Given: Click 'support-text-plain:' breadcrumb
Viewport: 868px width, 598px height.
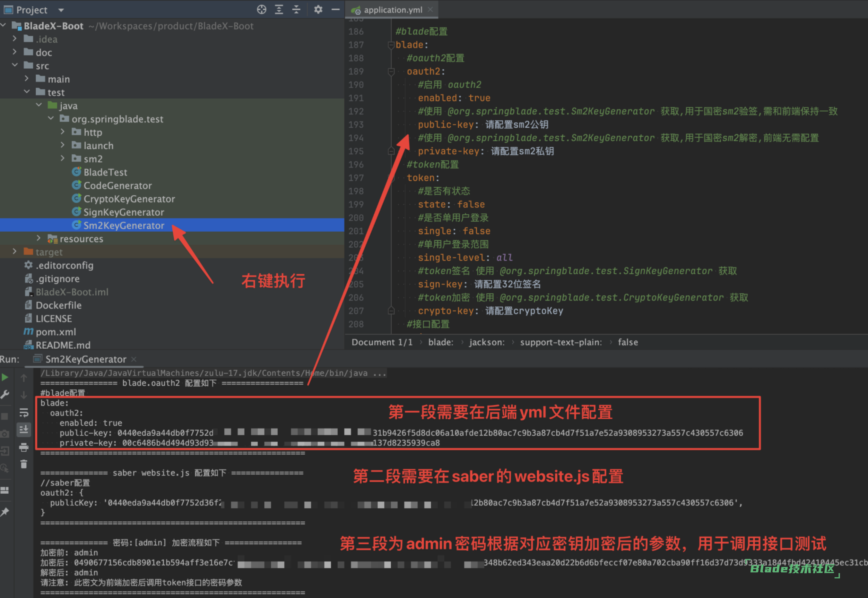Looking at the screenshot, I should coord(561,342).
